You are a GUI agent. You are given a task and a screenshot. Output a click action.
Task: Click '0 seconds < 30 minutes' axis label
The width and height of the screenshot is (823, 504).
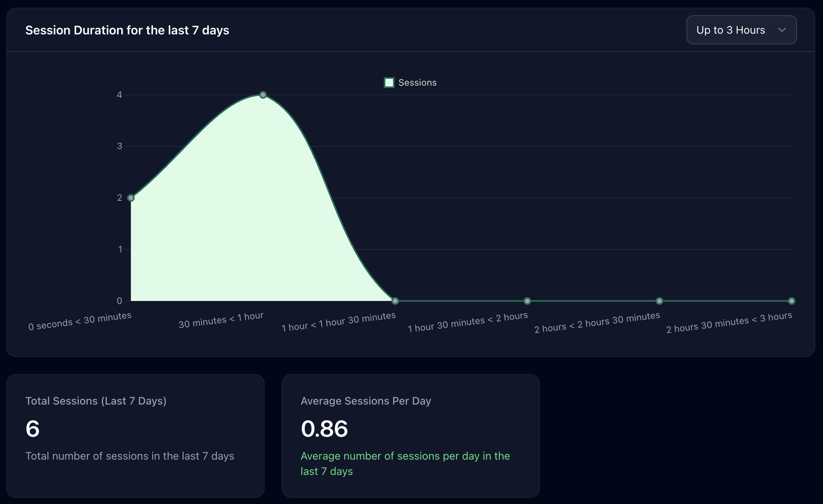point(80,321)
